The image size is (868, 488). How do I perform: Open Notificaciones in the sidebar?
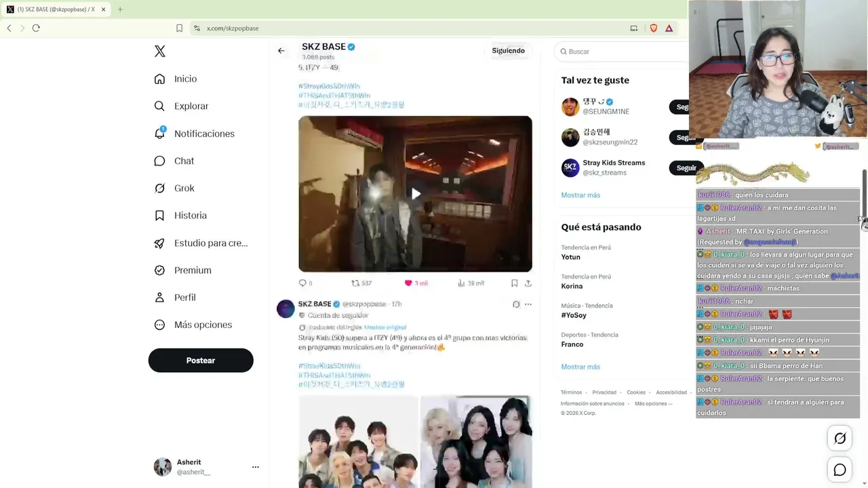point(194,134)
